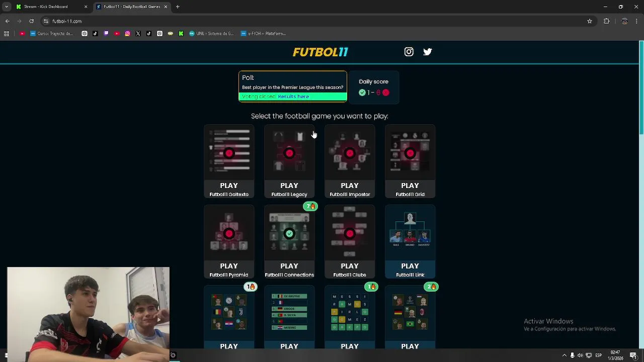The width and height of the screenshot is (644, 362).
Task: Open the 'e-FICH - Plataform...' bookmark
Action: point(263,34)
